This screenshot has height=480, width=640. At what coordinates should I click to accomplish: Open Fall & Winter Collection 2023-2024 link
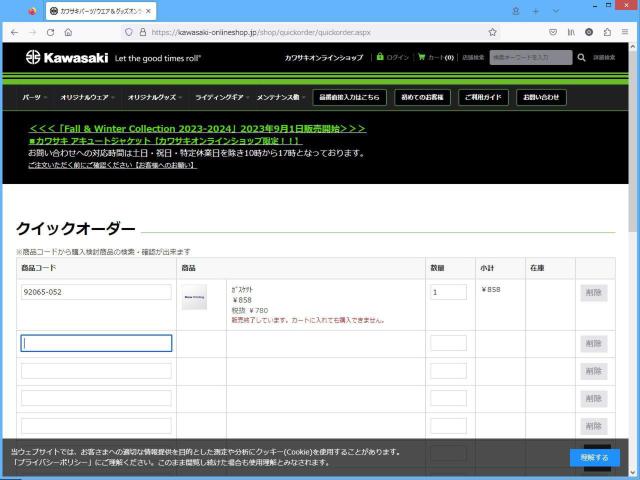(x=197, y=129)
